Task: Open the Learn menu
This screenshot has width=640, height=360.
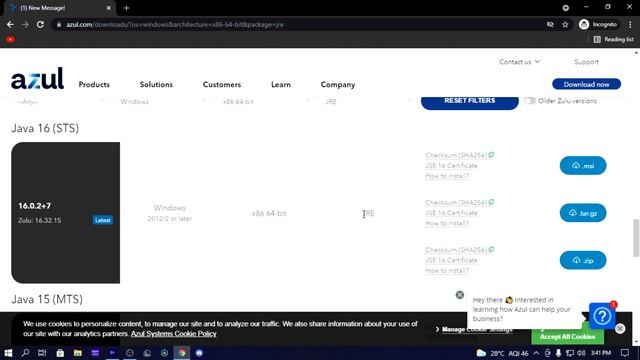Action: pos(281,84)
